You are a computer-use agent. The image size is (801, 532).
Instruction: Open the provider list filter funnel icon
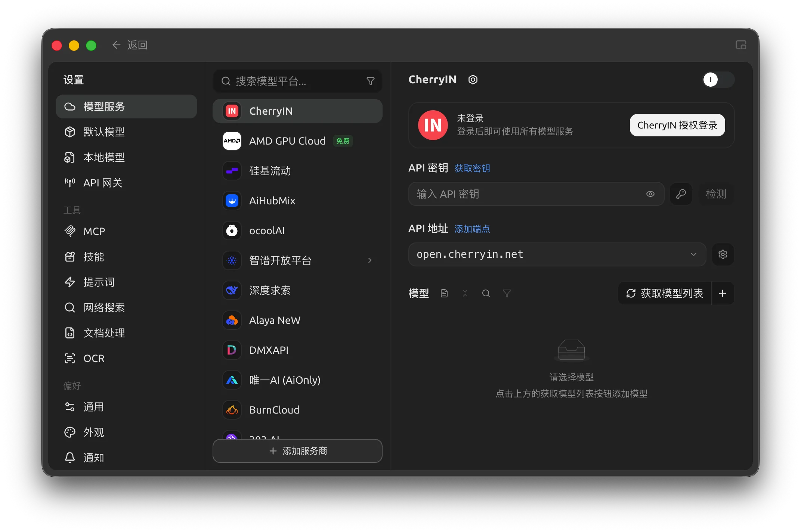(x=370, y=81)
